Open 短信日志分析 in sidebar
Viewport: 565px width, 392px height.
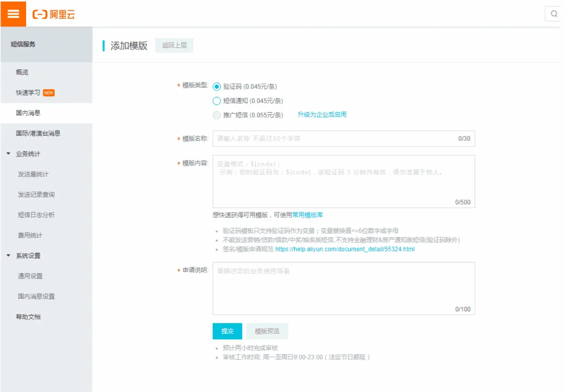36,215
